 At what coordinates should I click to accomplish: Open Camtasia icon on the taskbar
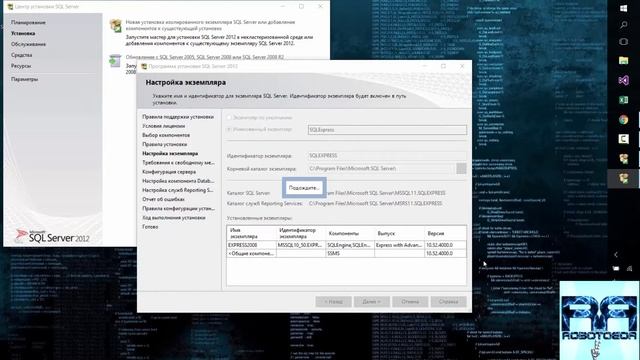623,139
